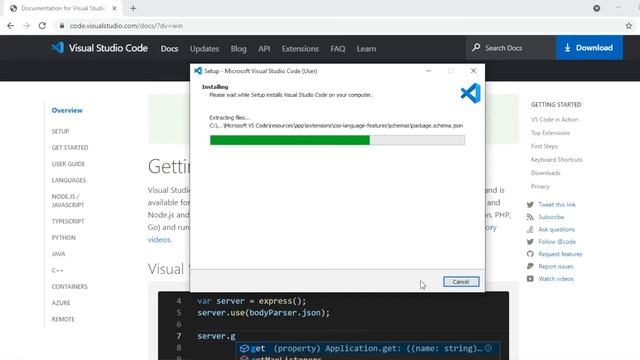Open VS Code in Action link
Viewport: 640px width, 360px height.
click(x=555, y=120)
